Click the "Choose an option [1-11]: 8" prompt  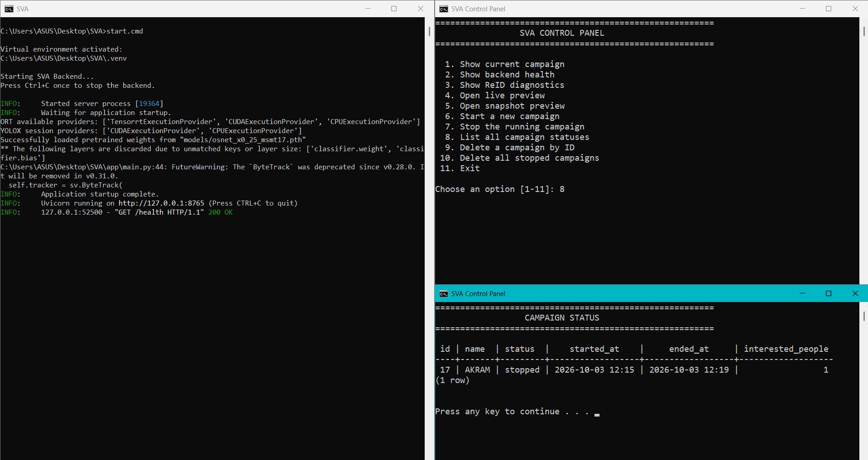pyautogui.click(x=500, y=189)
